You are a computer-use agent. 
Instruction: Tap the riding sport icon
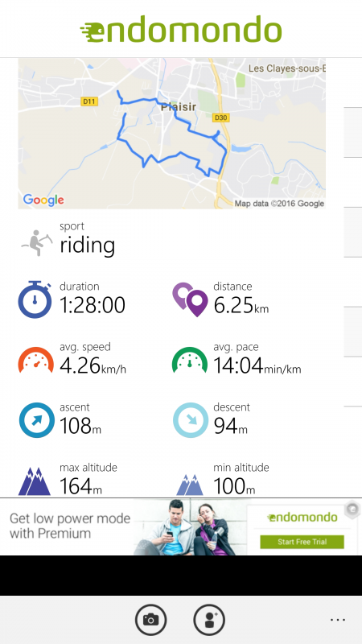point(37,243)
